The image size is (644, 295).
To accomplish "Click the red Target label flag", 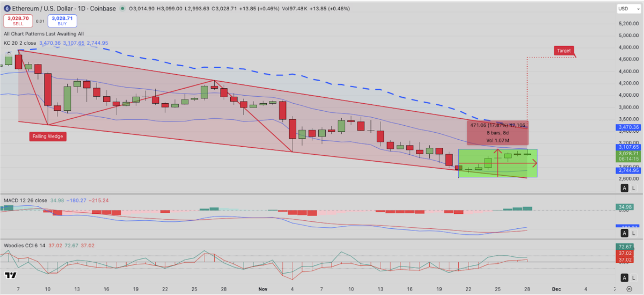I will (563, 51).
